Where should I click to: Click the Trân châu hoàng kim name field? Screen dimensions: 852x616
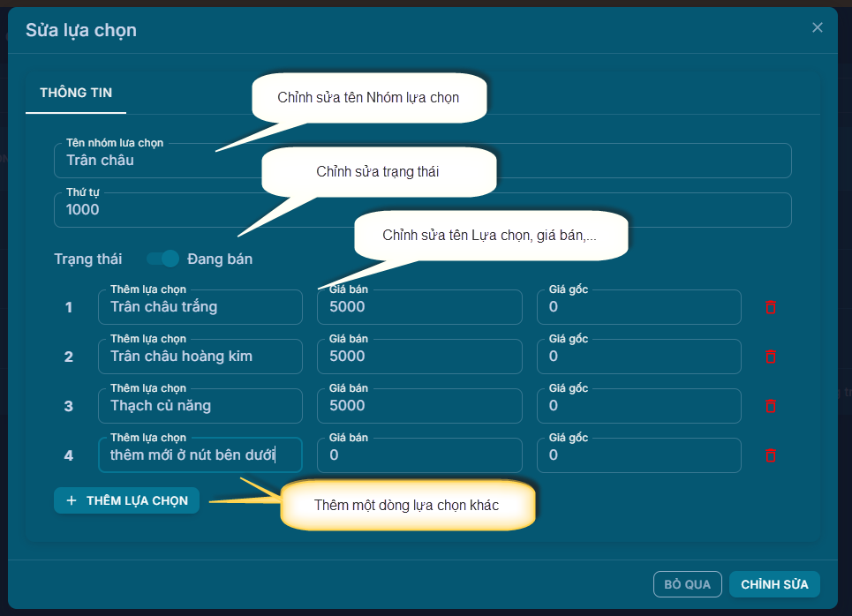[200, 357]
